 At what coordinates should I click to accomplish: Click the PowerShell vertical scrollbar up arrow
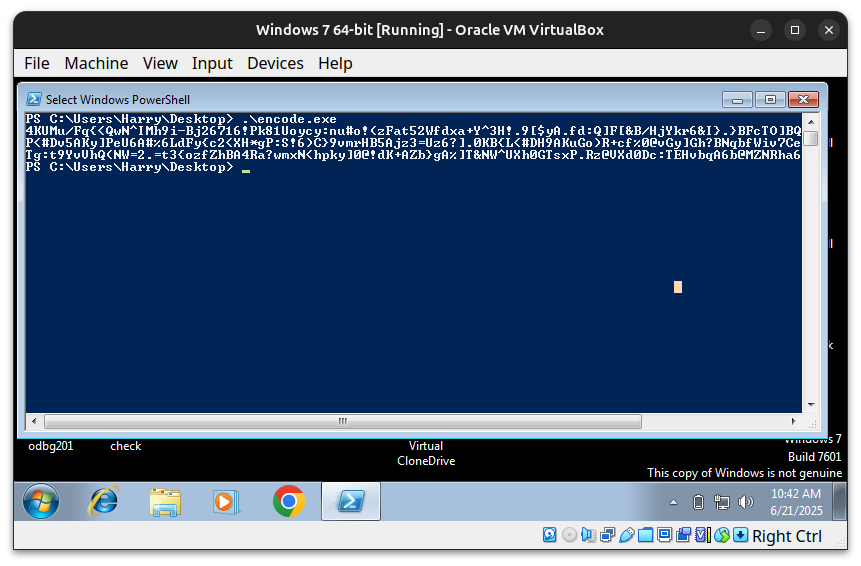[x=811, y=121]
